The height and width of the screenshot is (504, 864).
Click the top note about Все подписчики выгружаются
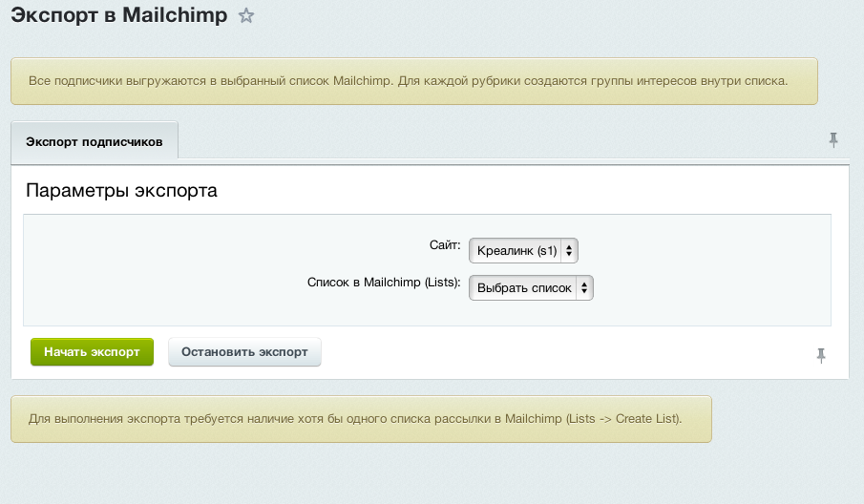click(x=414, y=81)
